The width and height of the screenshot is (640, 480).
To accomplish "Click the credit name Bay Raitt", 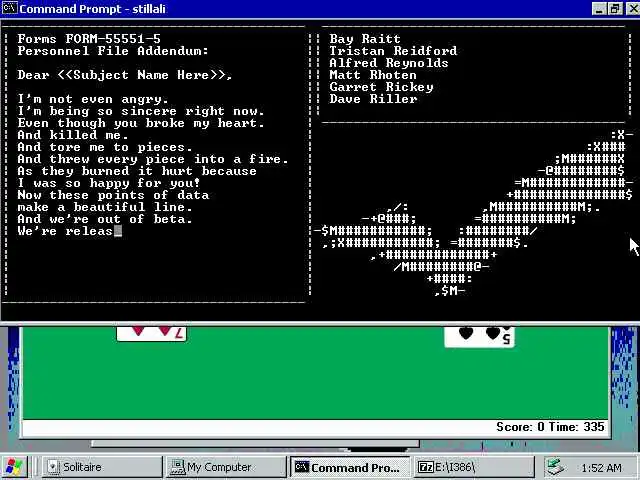I will 365,39.
